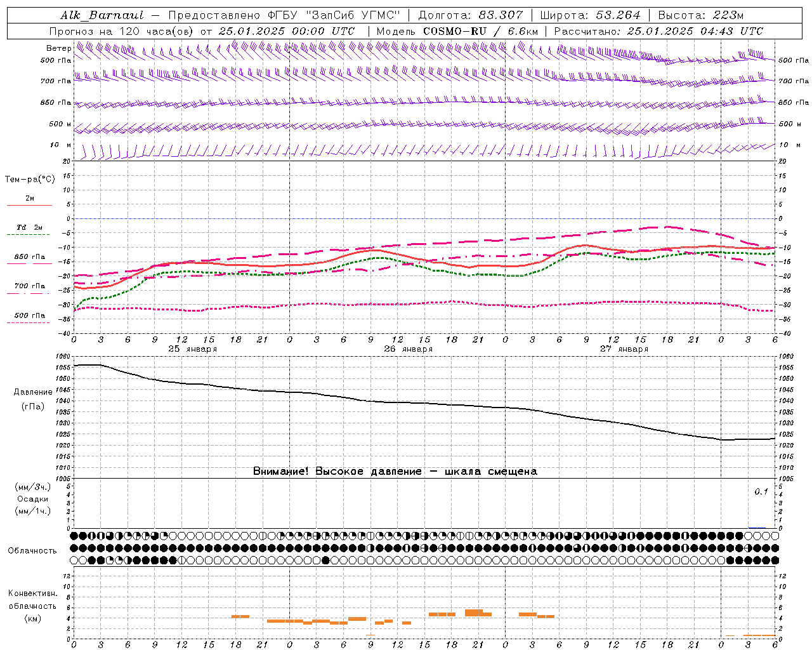Click 'Прогноз на 120 часа(ов)' forecast header
Image resolution: width=812 pixels, height=650 pixels.
tap(122, 31)
